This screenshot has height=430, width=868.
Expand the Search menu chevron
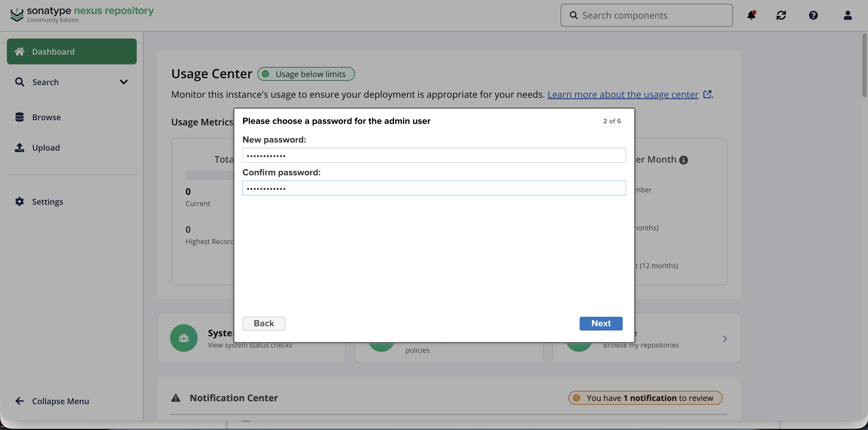click(124, 82)
